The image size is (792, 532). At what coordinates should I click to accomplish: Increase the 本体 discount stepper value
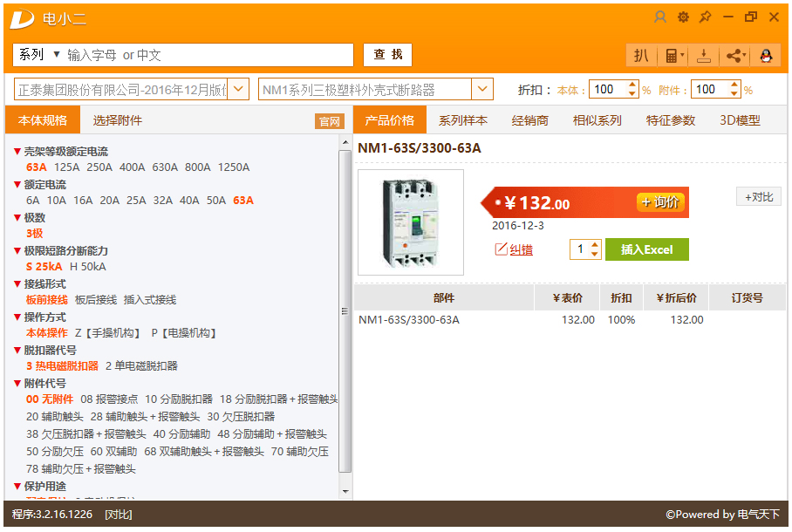coord(632,85)
